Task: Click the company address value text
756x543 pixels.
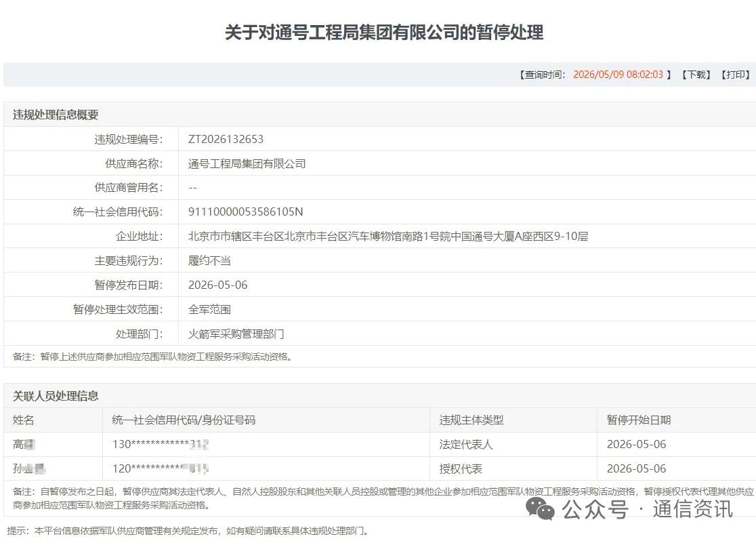Action: click(388, 236)
